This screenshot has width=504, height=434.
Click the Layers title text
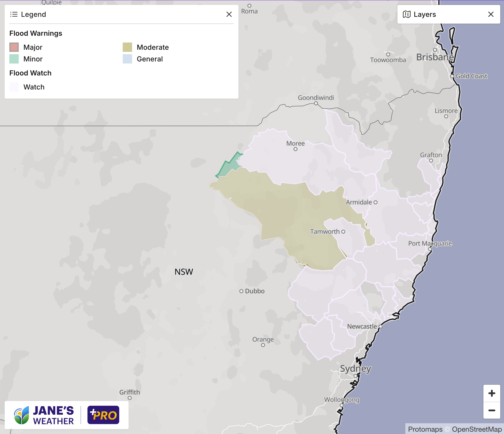[425, 14]
